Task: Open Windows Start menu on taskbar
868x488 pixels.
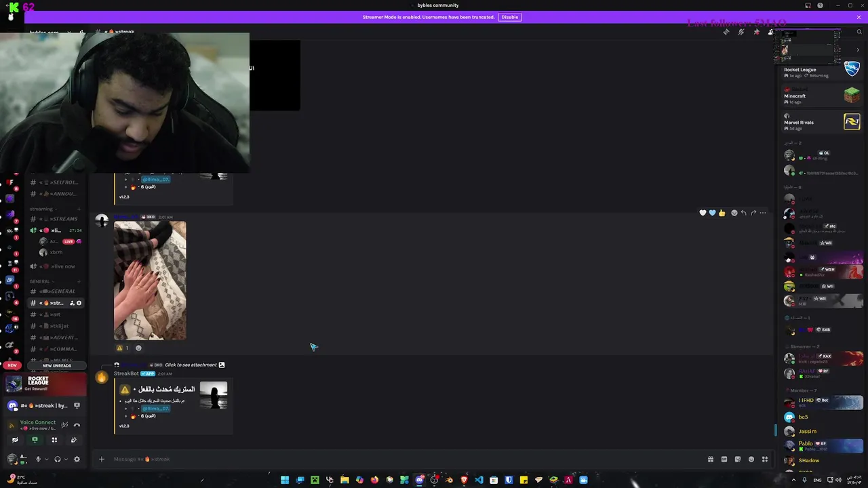Action: [x=285, y=480]
